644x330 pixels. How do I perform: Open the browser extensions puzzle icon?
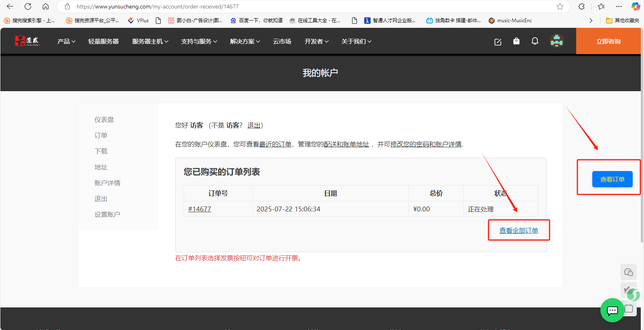click(x=581, y=6)
